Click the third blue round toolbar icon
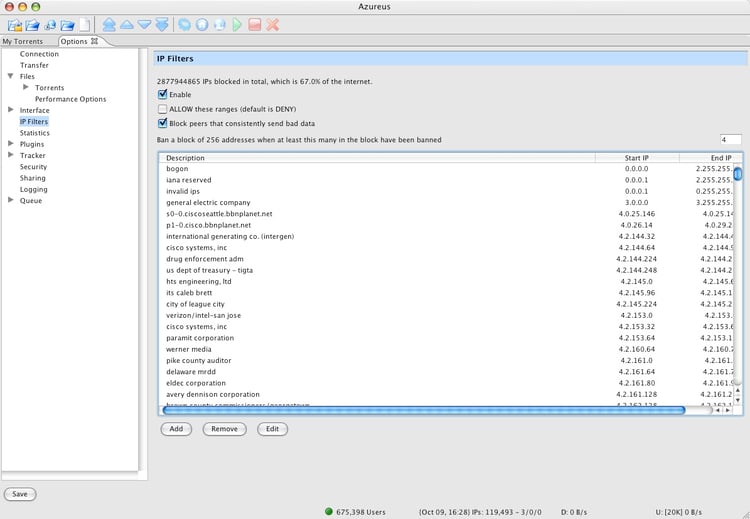750x519 pixels. [220, 24]
